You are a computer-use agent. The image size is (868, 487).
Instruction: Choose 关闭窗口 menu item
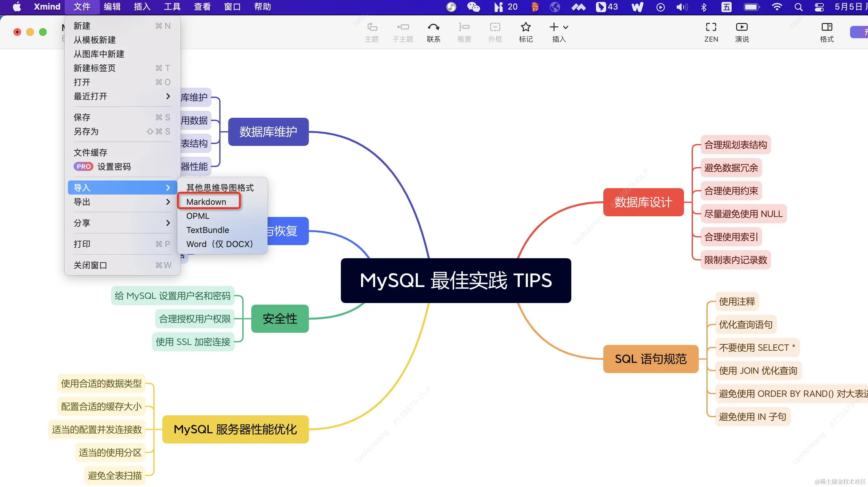(x=122, y=265)
